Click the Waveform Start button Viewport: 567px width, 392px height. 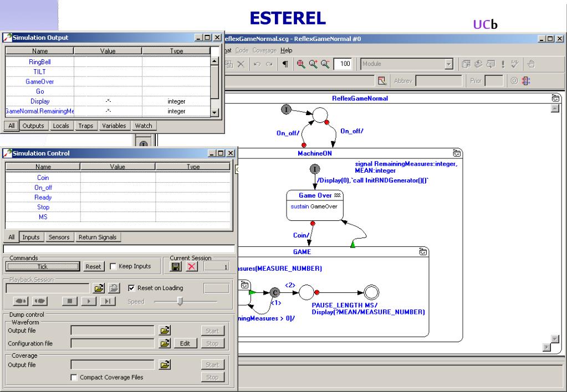click(x=212, y=331)
